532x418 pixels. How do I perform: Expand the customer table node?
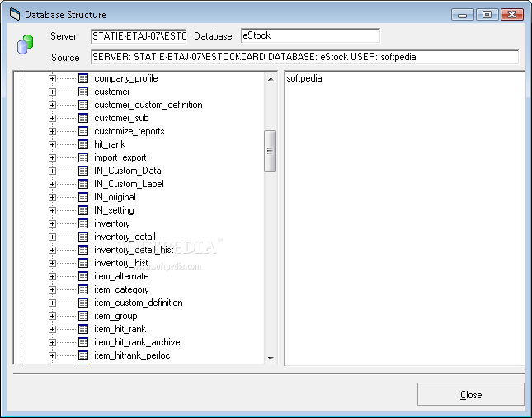click(x=52, y=92)
